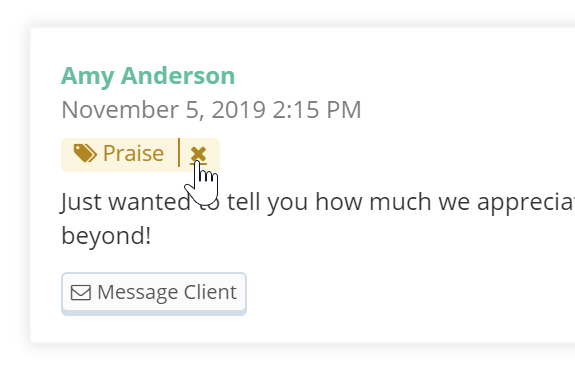Click the tag icon beside Praise
The image size is (575, 369).
(85, 153)
